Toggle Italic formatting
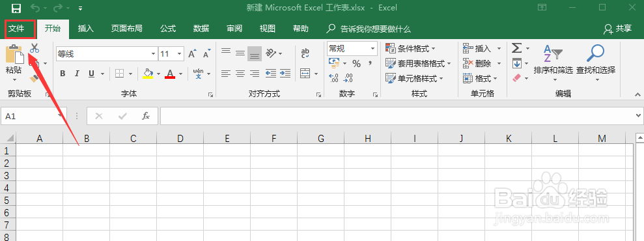Image resolution: width=644 pixels, height=241 pixels. 77,74
